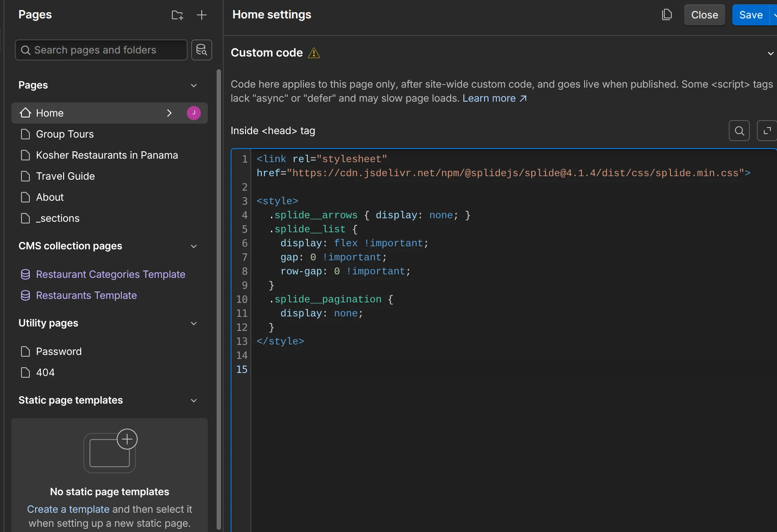Create a new folder in Pages
Image resolution: width=777 pixels, height=532 pixels.
(x=177, y=15)
